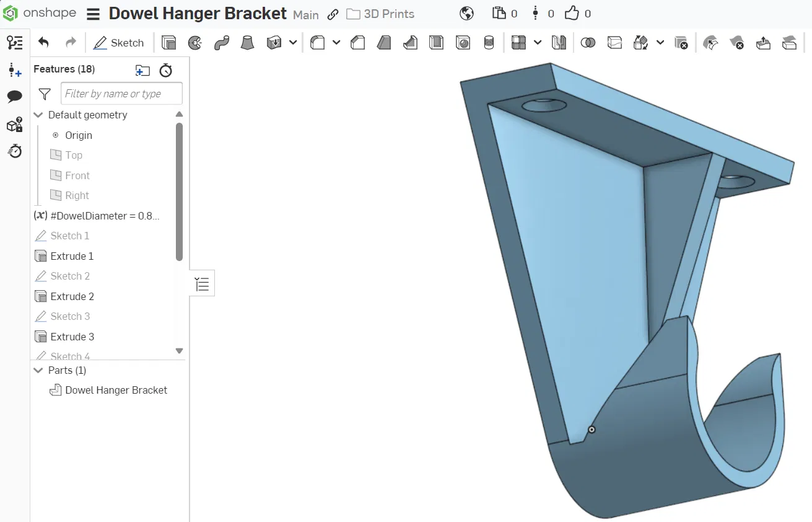Screen dimensions: 812x522
Task: Click the filter funnel icon
Action: point(45,94)
